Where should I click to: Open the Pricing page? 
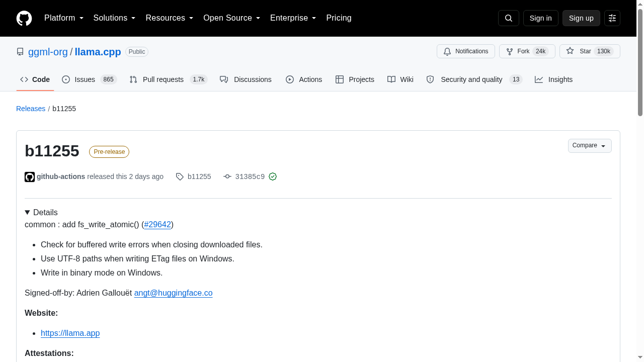pyautogui.click(x=339, y=18)
